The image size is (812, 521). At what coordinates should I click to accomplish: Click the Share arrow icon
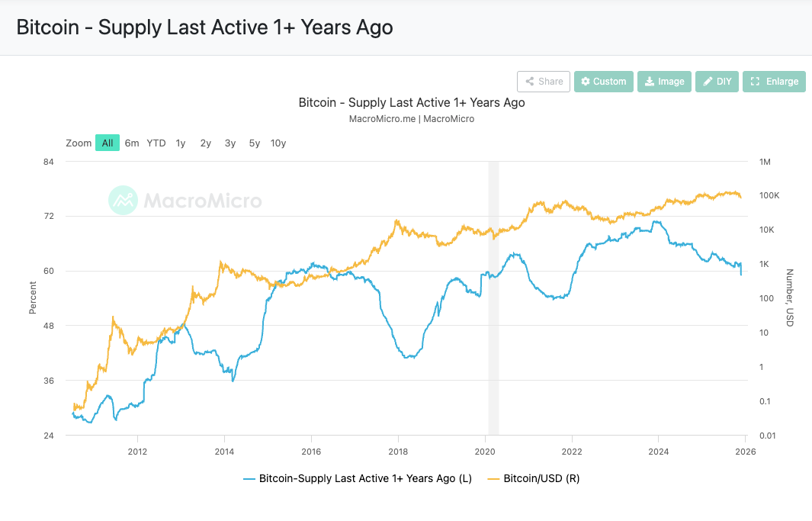[x=531, y=82]
